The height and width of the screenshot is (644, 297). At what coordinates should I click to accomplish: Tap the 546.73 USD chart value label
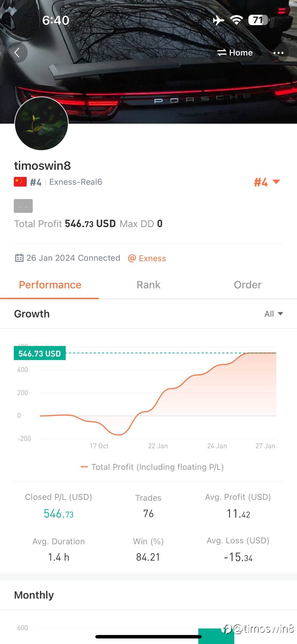pos(40,353)
